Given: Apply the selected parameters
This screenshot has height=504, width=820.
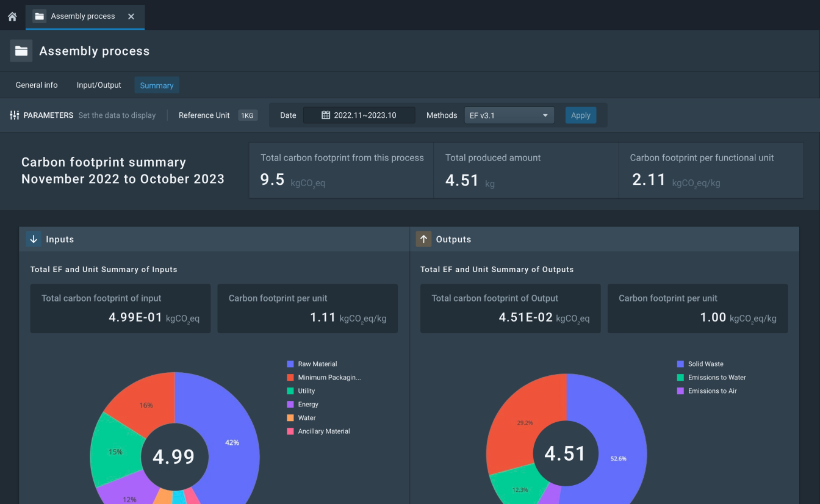Looking at the screenshot, I should click(x=581, y=115).
